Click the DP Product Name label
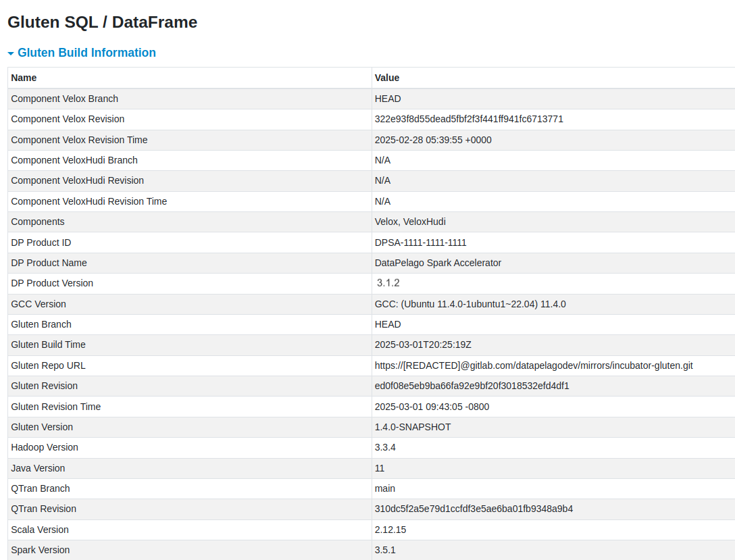 point(49,263)
